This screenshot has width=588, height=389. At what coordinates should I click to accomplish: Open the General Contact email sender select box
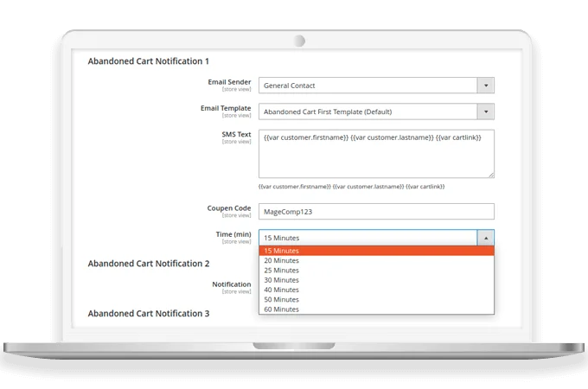[367, 86]
